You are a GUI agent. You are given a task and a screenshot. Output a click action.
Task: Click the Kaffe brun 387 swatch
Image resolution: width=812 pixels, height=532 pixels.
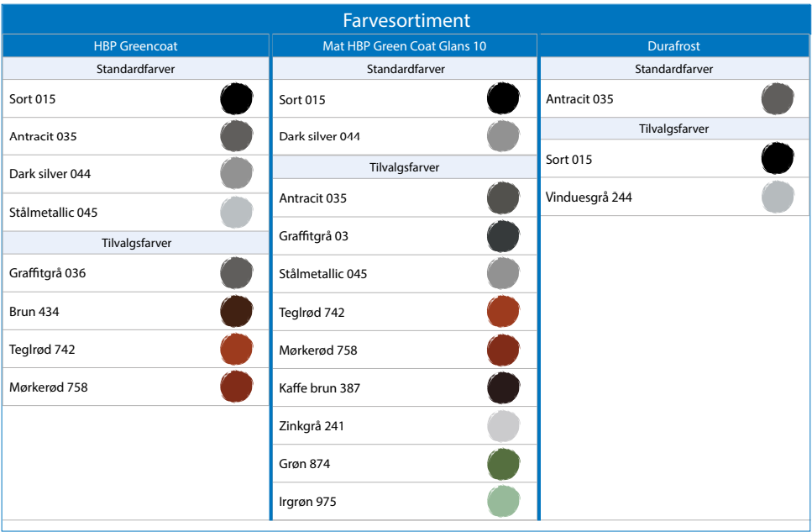(x=503, y=387)
